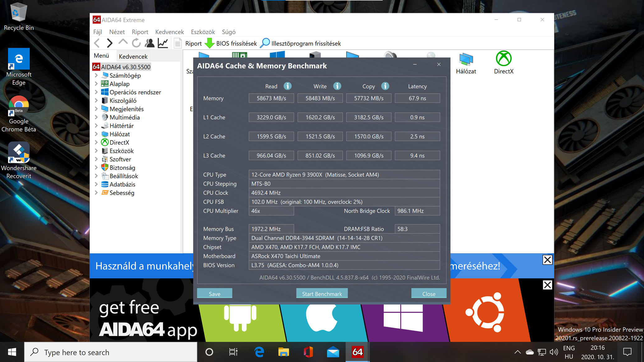Click the Save button in benchmark dialog
Image resolution: width=644 pixels, height=362 pixels.
(215, 293)
